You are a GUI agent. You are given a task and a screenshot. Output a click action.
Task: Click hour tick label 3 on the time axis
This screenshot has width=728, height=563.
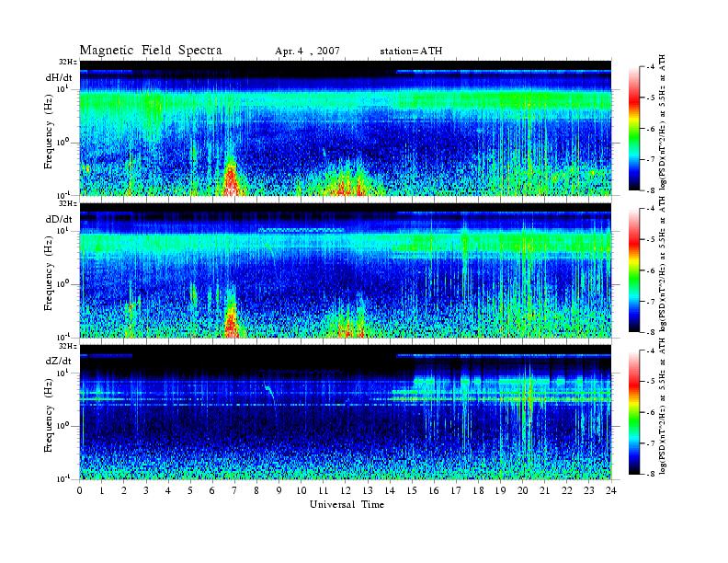146,491
